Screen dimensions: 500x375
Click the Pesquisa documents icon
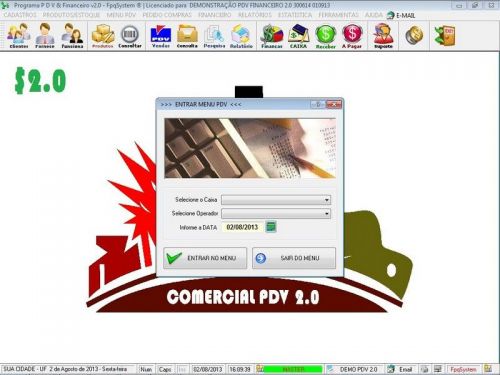click(214, 36)
